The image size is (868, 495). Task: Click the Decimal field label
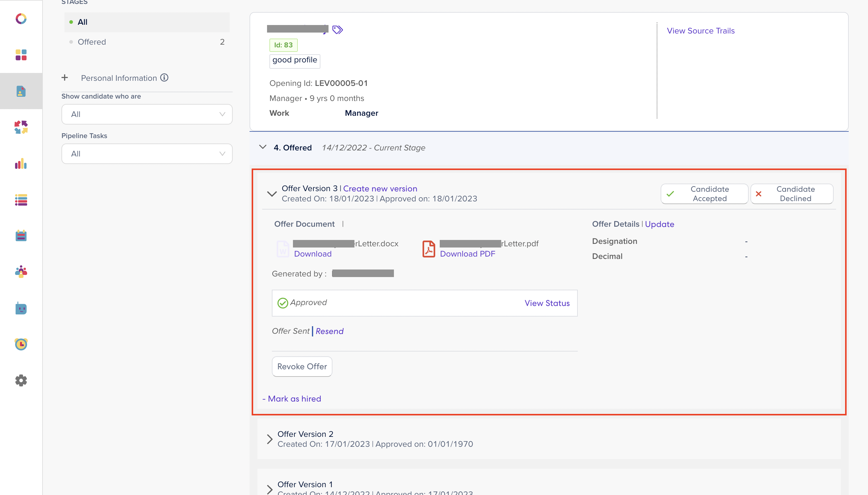click(x=607, y=257)
